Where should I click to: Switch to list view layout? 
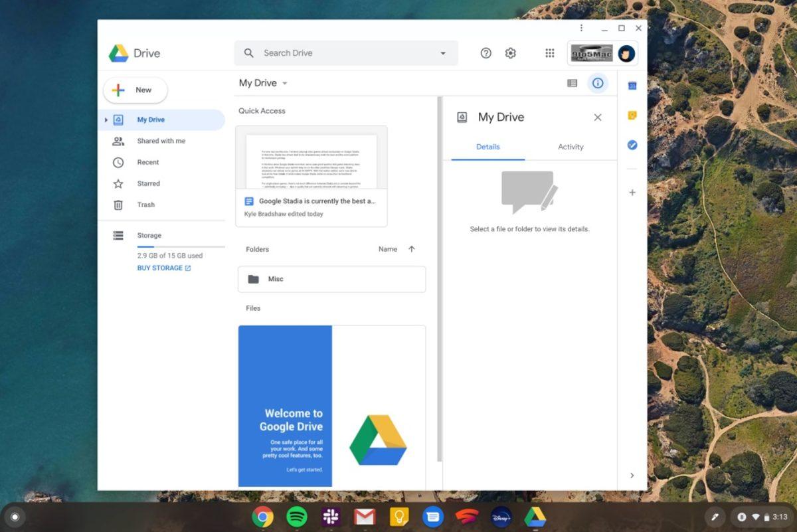572,83
